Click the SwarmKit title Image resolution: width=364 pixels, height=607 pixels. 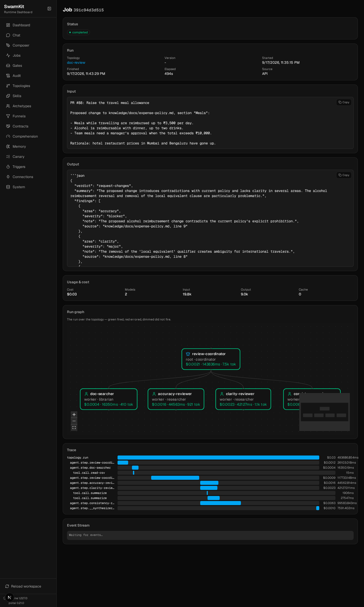click(x=14, y=7)
